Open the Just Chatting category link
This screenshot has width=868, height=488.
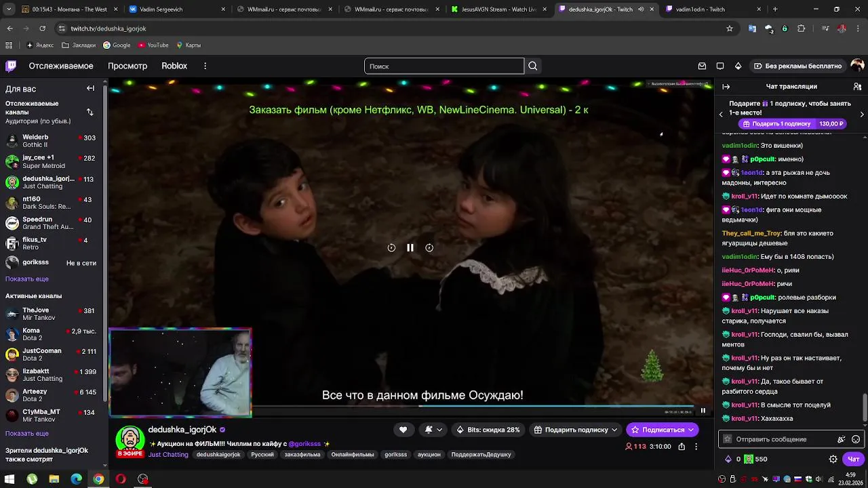coord(168,454)
